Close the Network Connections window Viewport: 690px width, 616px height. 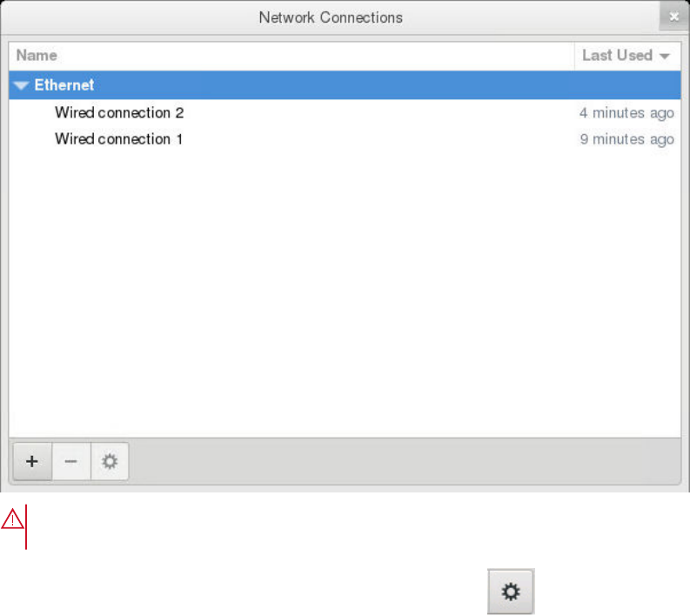click(673, 17)
